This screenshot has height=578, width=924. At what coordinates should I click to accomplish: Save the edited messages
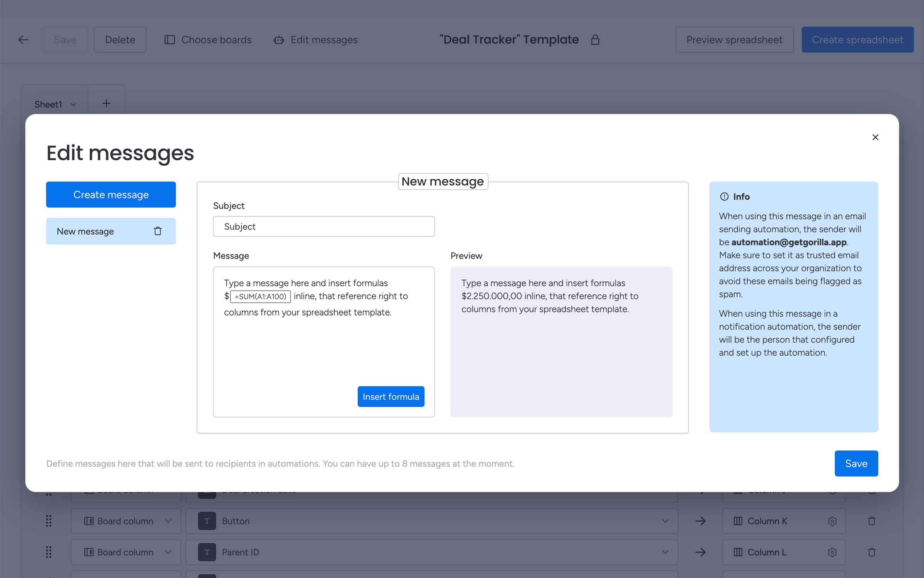pos(856,463)
